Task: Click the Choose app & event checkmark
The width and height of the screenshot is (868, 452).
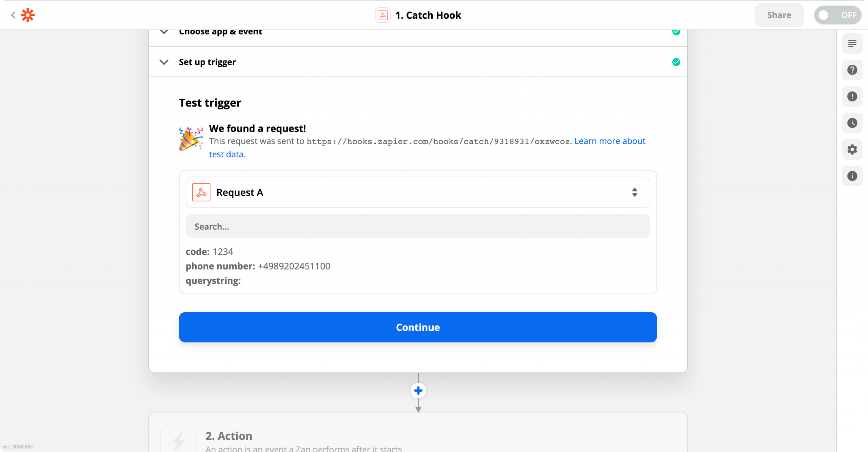Action: (676, 32)
